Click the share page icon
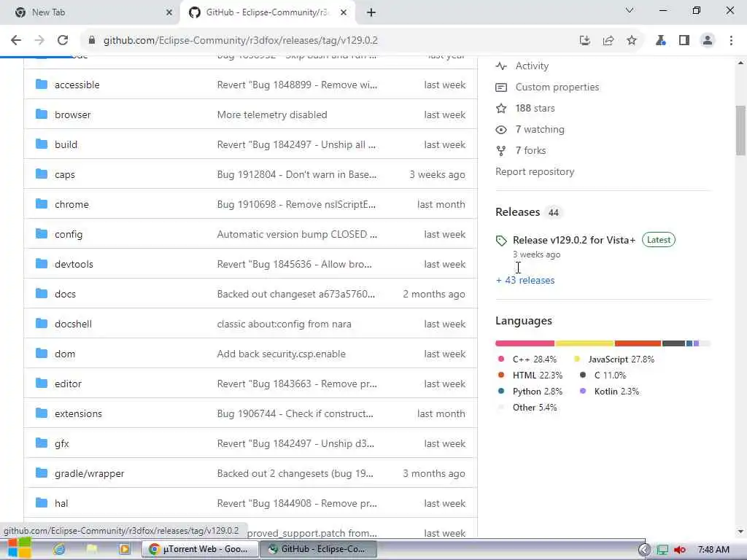 click(x=608, y=41)
